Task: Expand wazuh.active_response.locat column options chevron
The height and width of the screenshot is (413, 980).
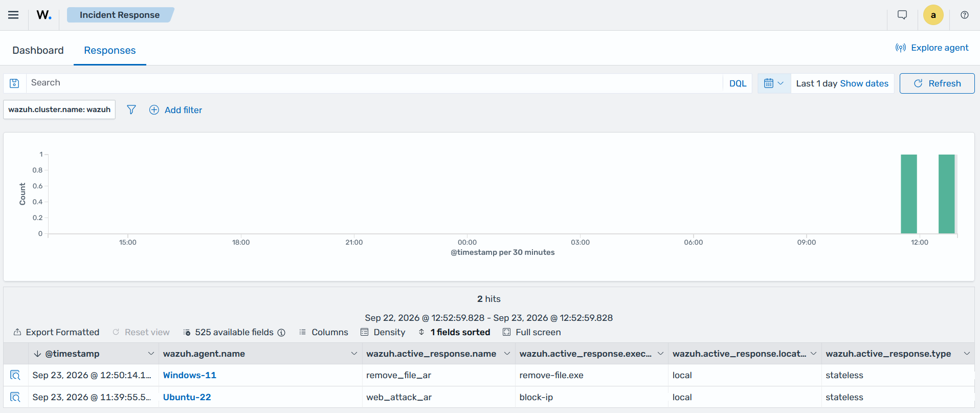Action: pos(813,354)
